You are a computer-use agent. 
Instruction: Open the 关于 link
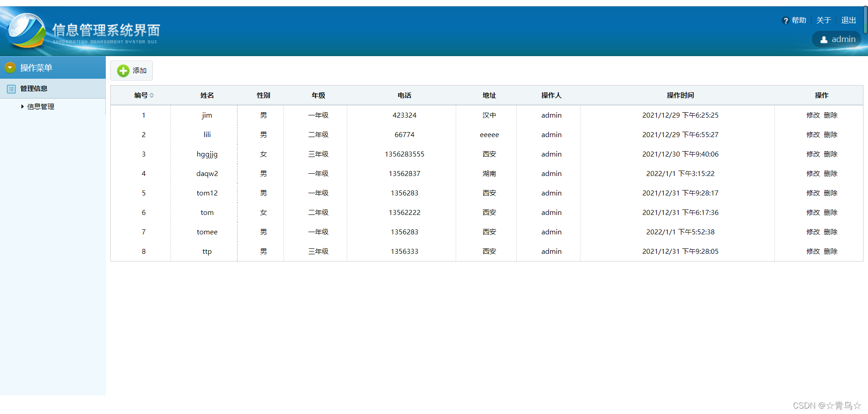(x=824, y=20)
